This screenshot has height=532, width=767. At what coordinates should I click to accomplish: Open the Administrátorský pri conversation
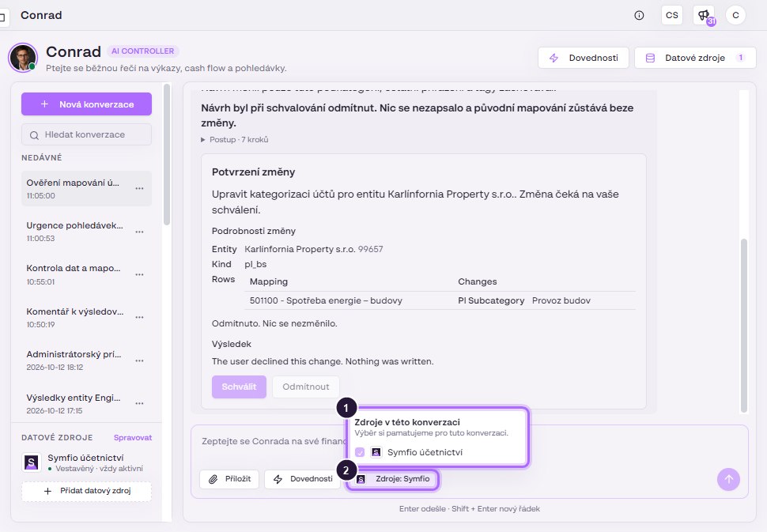pos(86,360)
